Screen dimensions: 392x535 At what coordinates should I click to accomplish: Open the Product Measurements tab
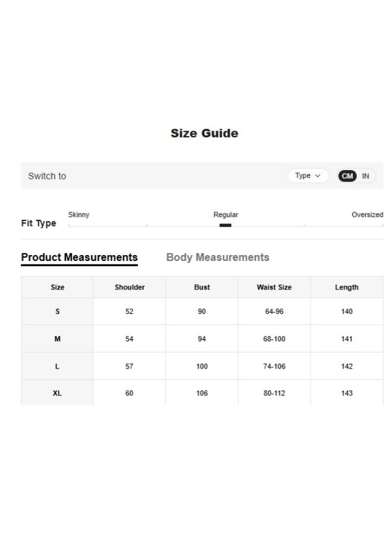[x=79, y=257]
